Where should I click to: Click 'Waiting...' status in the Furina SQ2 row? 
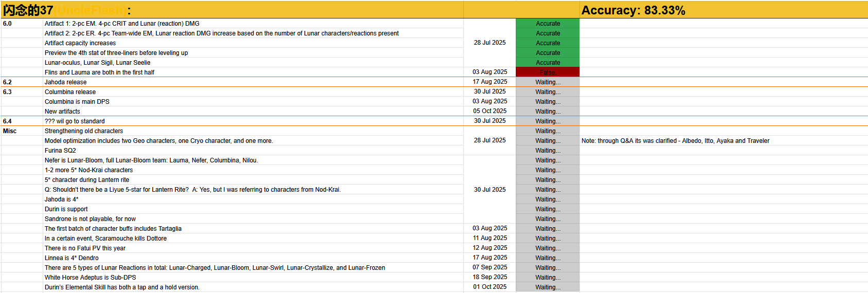(548, 151)
